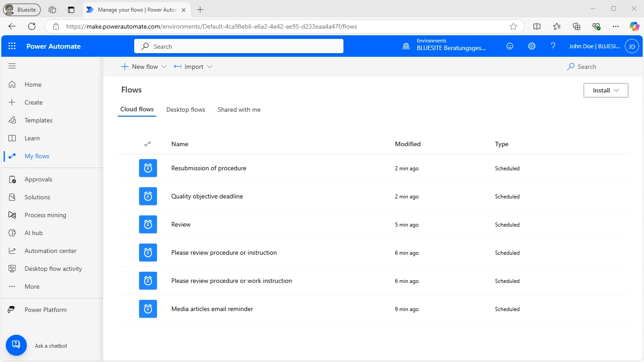Open the Settings gear icon
Screen dimensions: 644x362
click(531, 46)
